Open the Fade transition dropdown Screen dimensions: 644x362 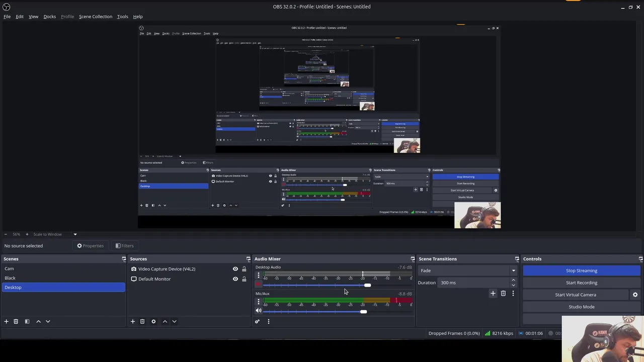(467, 270)
